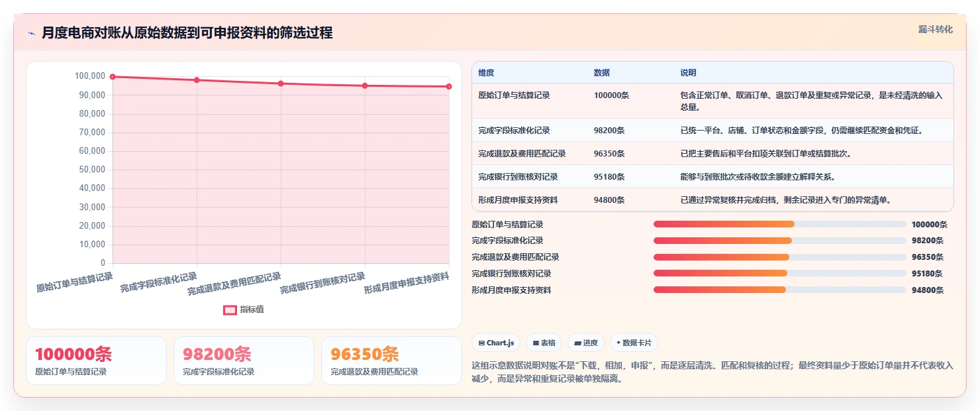Click the progress bar for 完成退款及费用匹配记录
This screenshot has width=980, height=411.
coord(780,257)
